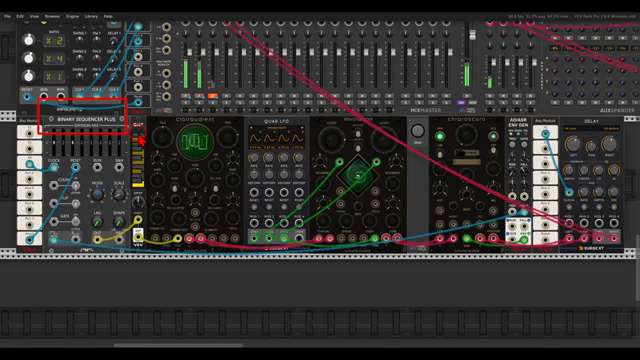Click the left Involution CUTOFF knob
This screenshot has width=640, height=360.
point(331,140)
